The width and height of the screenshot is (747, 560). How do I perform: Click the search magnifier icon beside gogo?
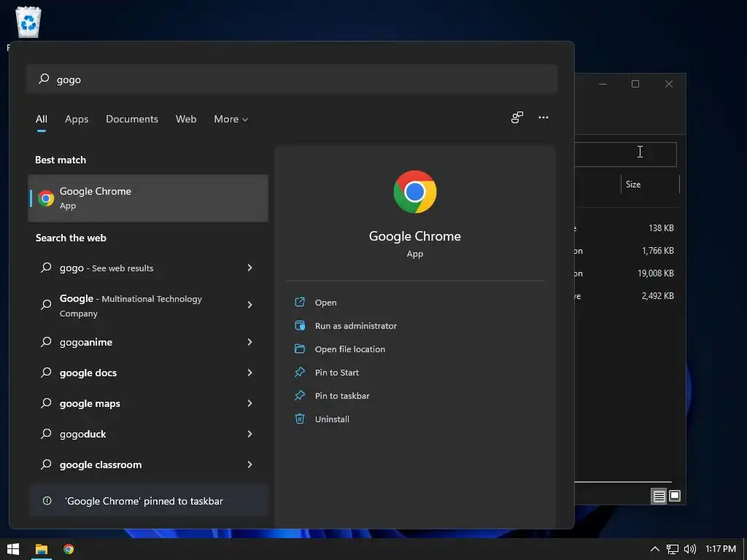44,79
